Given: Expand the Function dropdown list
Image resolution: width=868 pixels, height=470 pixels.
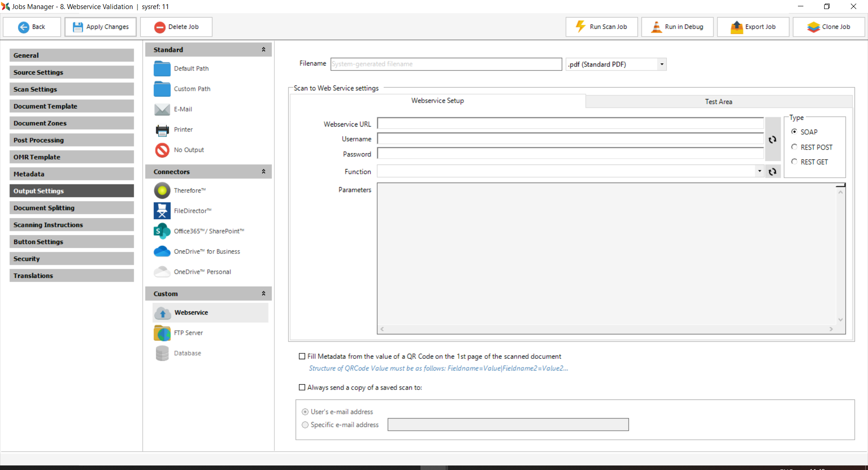Looking at the screenshot, I should [x=759, y=172].
